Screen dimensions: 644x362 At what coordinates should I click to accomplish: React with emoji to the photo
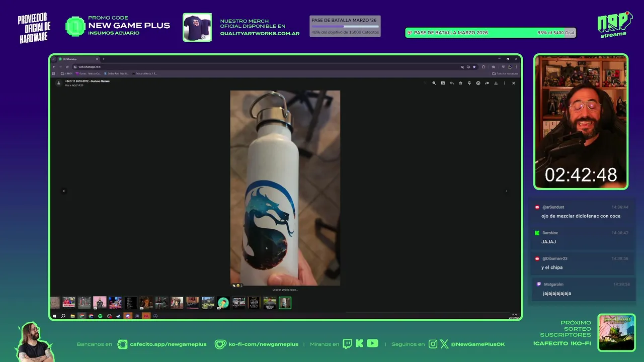(478, 83)
